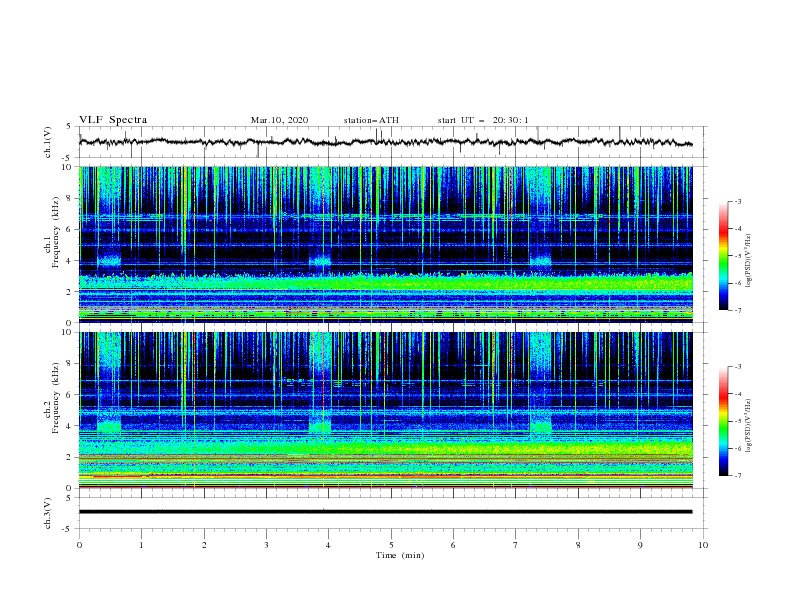Click the "0" kHz tick on ch.2 spectrogram

coord(71,488)
